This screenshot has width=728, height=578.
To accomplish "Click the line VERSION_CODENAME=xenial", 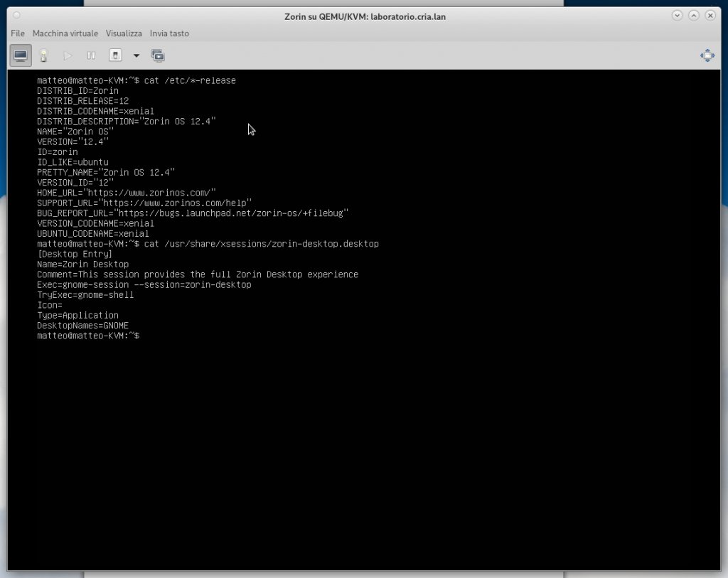I will 95,224.
